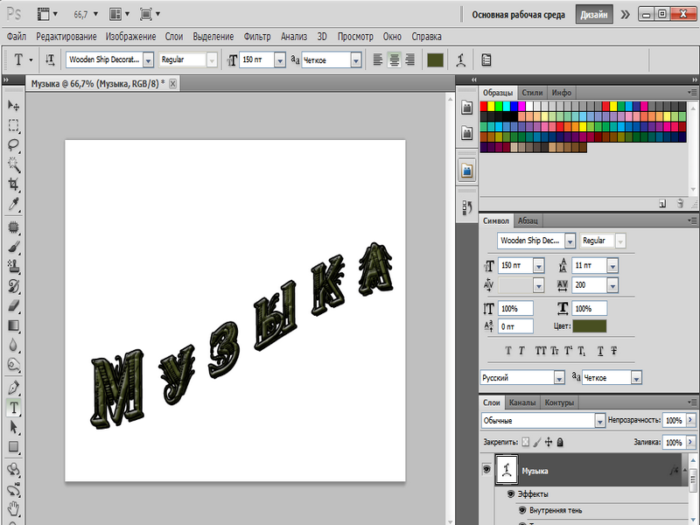Select the Rectangular Marquee tool
Viewport: 700px width, 525px height.
pos(14,126)
